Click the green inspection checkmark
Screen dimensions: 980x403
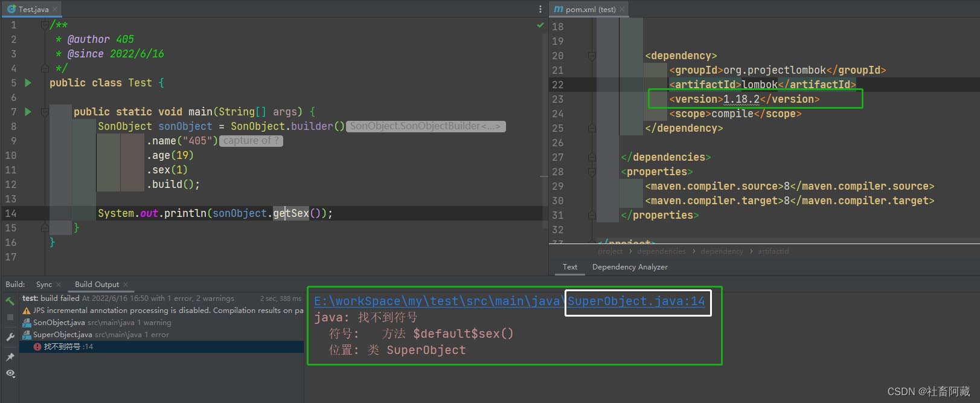[x=540, y=25]
